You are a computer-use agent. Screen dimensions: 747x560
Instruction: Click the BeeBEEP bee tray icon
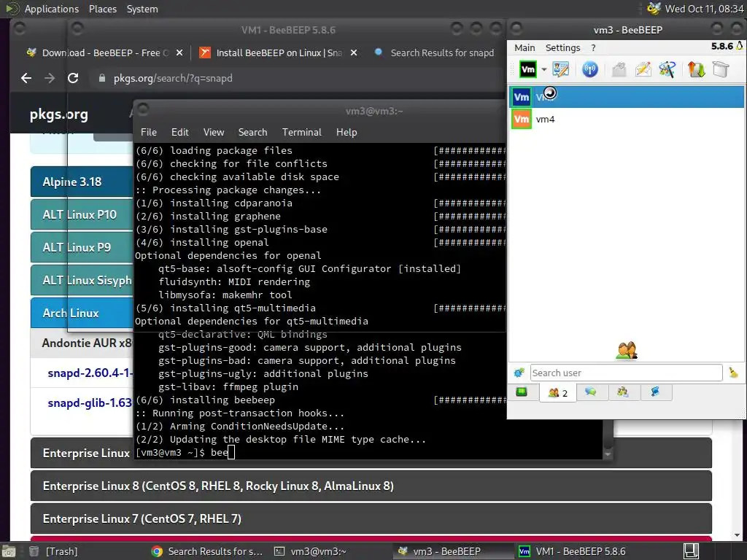(654, 8)
